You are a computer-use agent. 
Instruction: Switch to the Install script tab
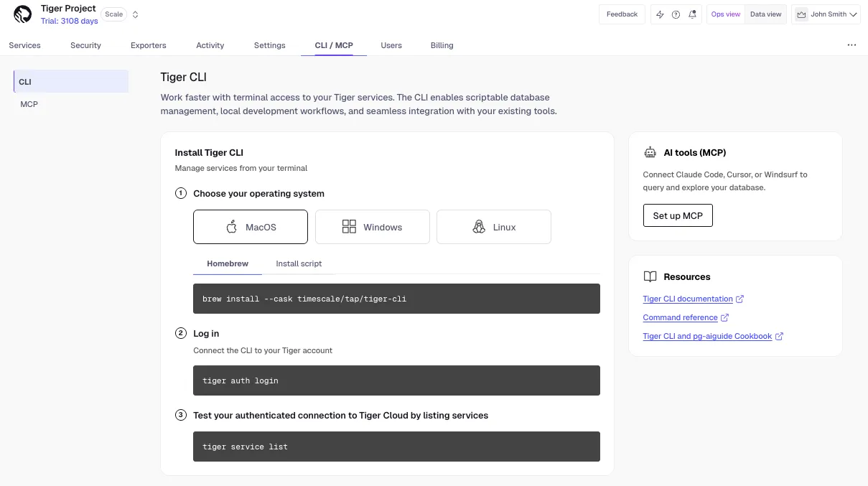coord(299,263)
